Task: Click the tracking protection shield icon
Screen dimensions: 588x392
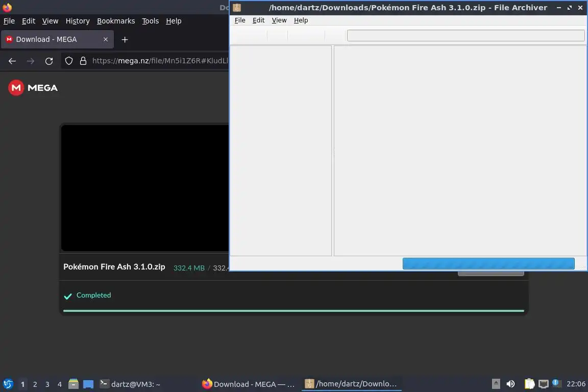Action: point(68,61)
